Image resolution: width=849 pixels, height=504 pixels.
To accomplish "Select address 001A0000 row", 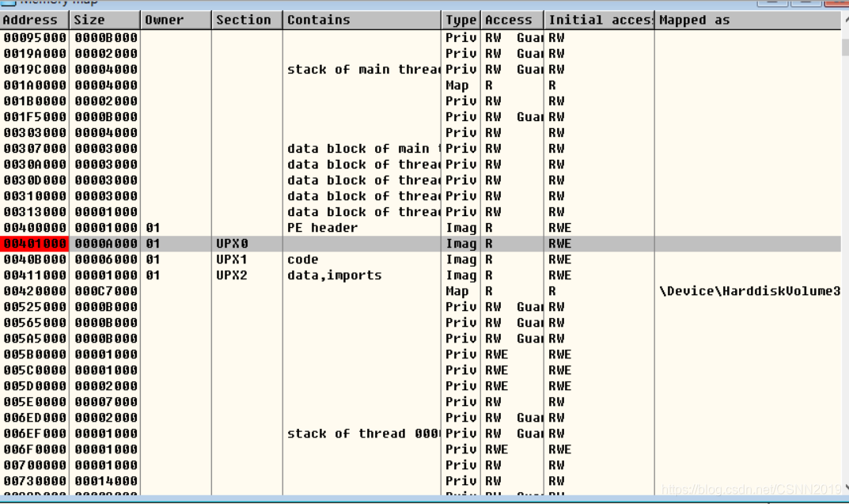I will 421,85.
